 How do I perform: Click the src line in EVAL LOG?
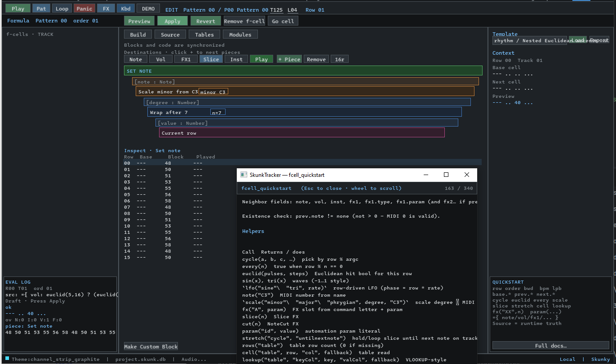62,294
